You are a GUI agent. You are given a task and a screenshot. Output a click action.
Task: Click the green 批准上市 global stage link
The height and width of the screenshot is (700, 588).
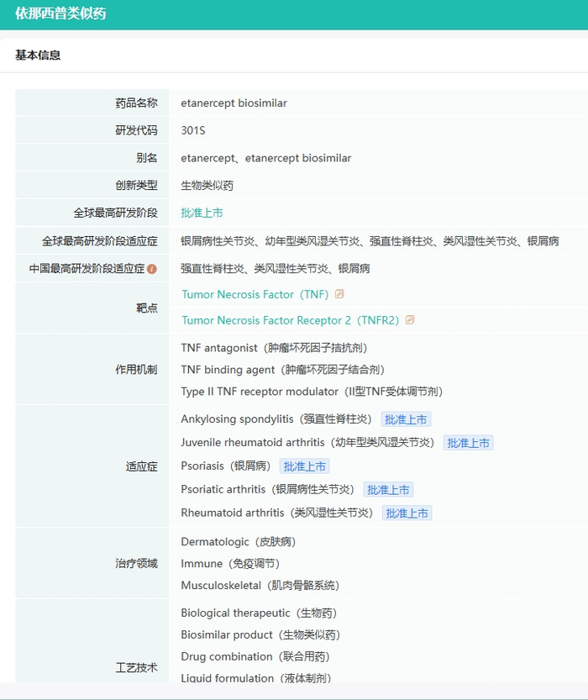[202, 213]
